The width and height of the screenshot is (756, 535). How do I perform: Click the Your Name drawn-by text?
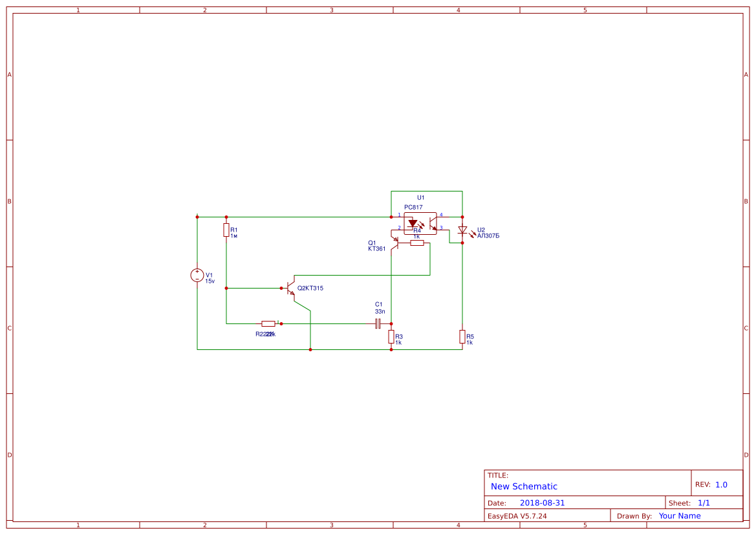coord(680,516)
